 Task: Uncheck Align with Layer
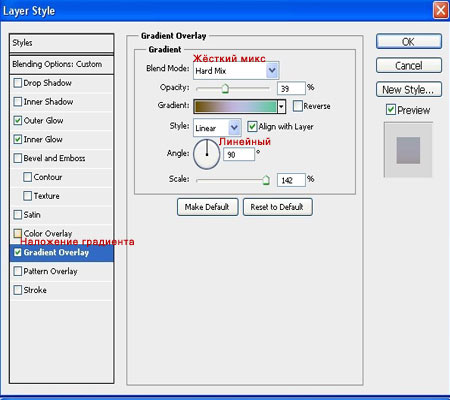[x=252, y=126]
